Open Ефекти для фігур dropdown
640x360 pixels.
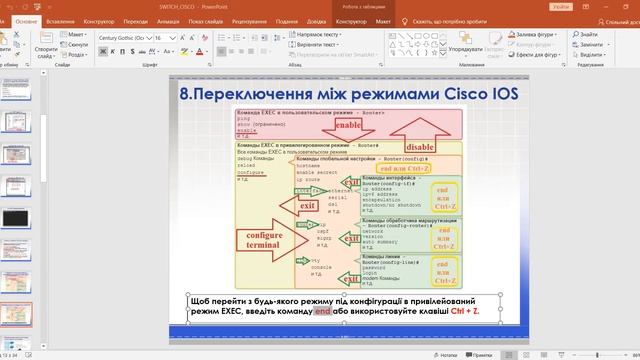tap(535, 54)
